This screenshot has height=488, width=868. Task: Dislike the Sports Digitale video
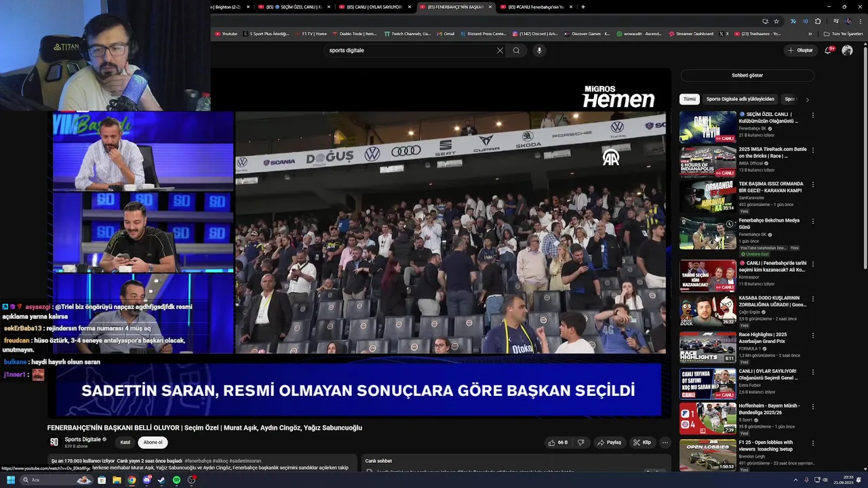pyautogui.click(x=580, y=443)
